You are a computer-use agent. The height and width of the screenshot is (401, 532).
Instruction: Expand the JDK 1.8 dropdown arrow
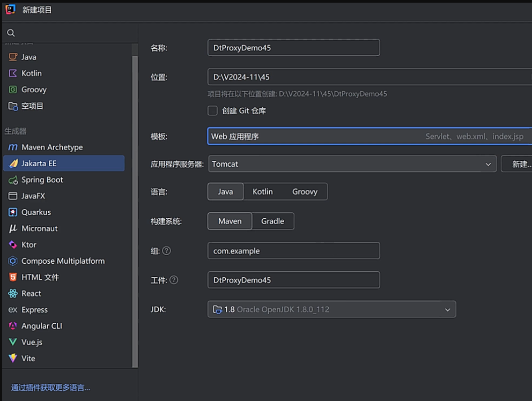coord(447,310)
